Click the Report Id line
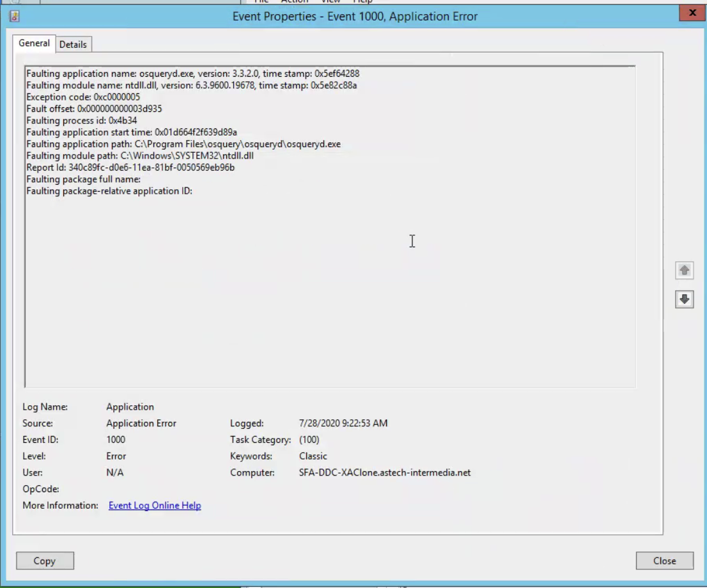Image resolution: width=707 pixels, height=588 pixels. pos(130,167)
